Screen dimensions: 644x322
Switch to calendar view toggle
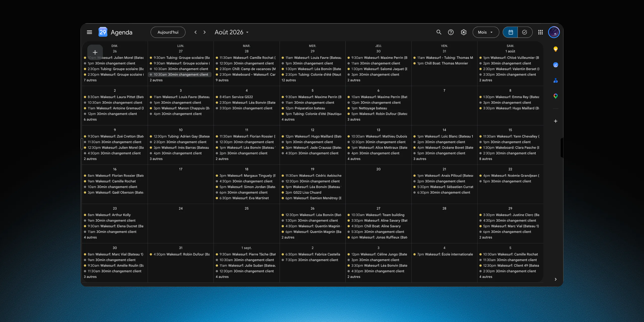(x=510, y=32)
